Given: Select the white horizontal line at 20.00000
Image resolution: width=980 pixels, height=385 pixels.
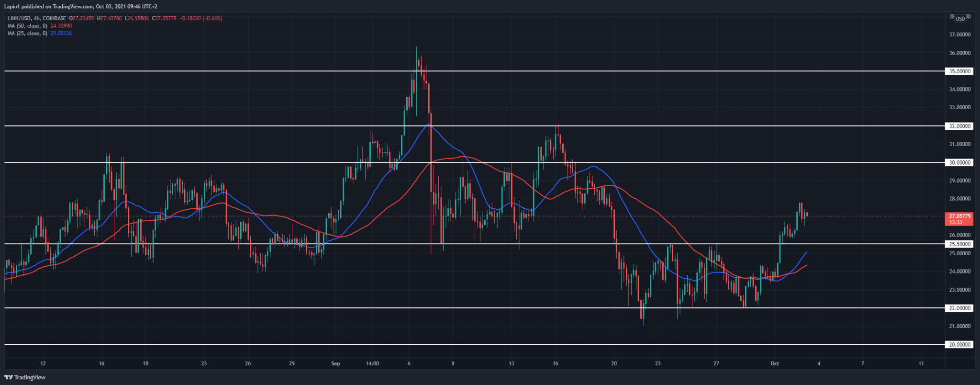Looking at the screenshot, I should (475, 345).
